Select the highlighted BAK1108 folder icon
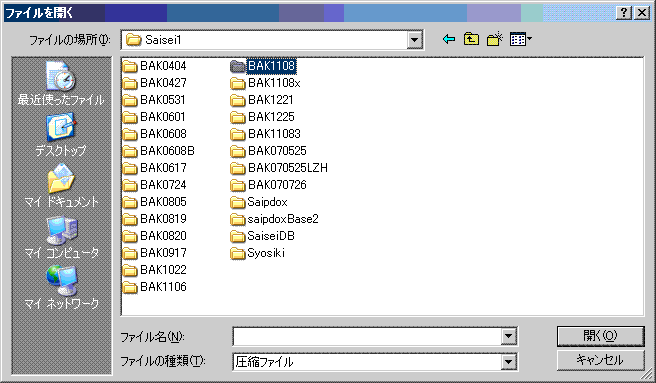This screenshot has width=656, height=383. tap(238, 66)
